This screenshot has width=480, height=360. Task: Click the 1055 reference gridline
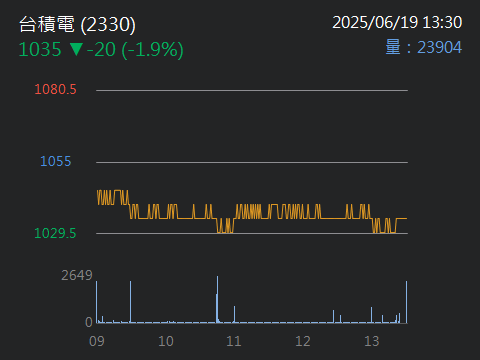[252, 162]
